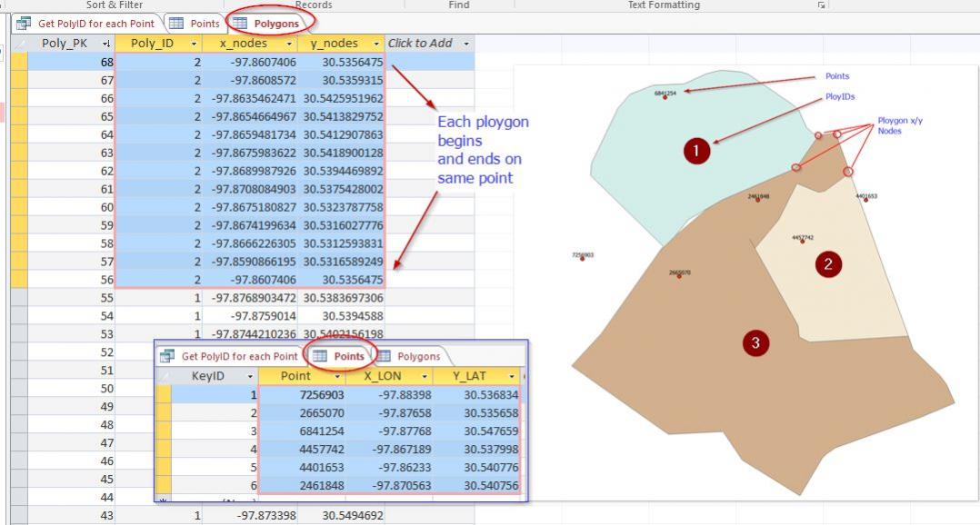Image resolution: width=980 pixels, height=525 pixels.
Task: Click red marker 1 on the map
Action: point(696,152)
